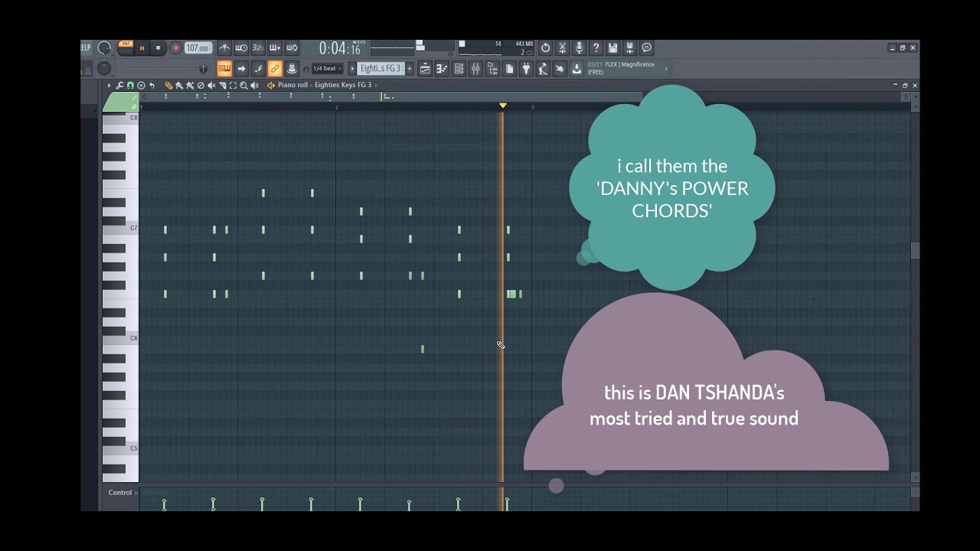Toggle piano roll snap magnet
This screenshot has height=551, width=980.
(130, 85)
